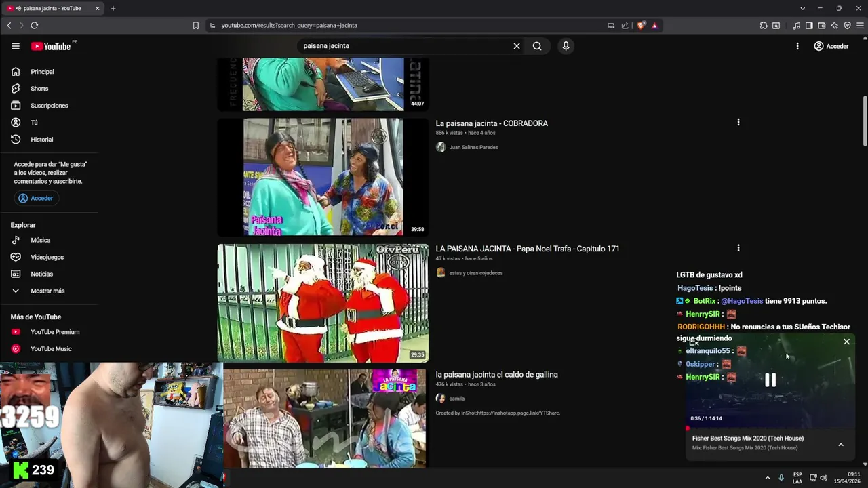Viewport: 868px width, 488px height.
Task: Expand Mostrar más in the sidebar
Action: [49, 291]
